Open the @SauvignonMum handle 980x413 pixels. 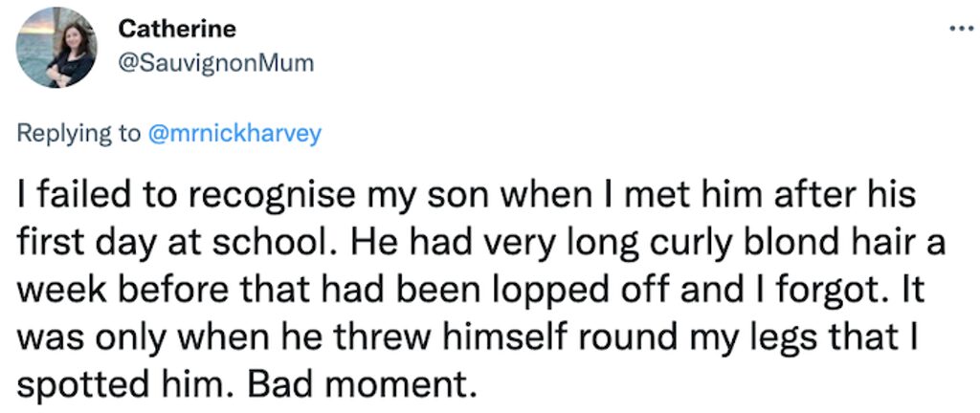[215, 63]
